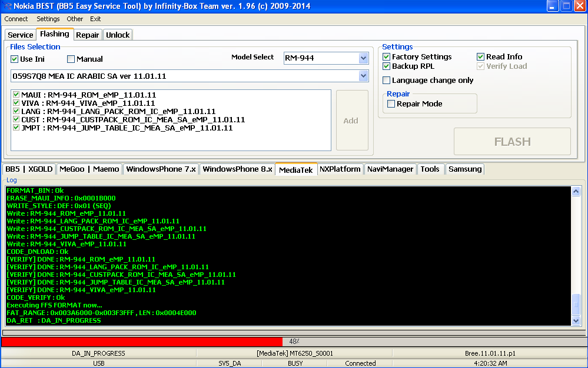Open the Other menu
The image size is (588, 368).
[x=75, y=19]
